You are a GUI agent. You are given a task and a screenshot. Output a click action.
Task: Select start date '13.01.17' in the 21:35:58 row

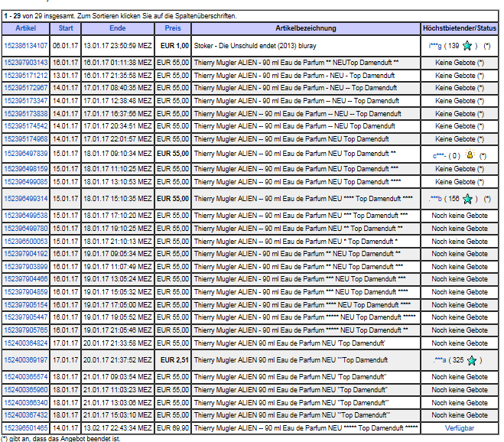click(x=65, y=76)
